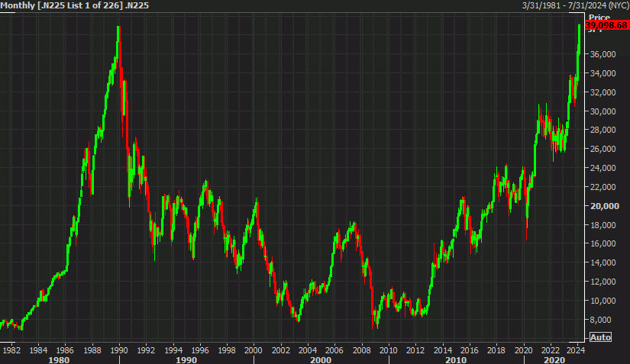Click the 24,000 price axis label

pyautogui.click(x=603, y=168)
